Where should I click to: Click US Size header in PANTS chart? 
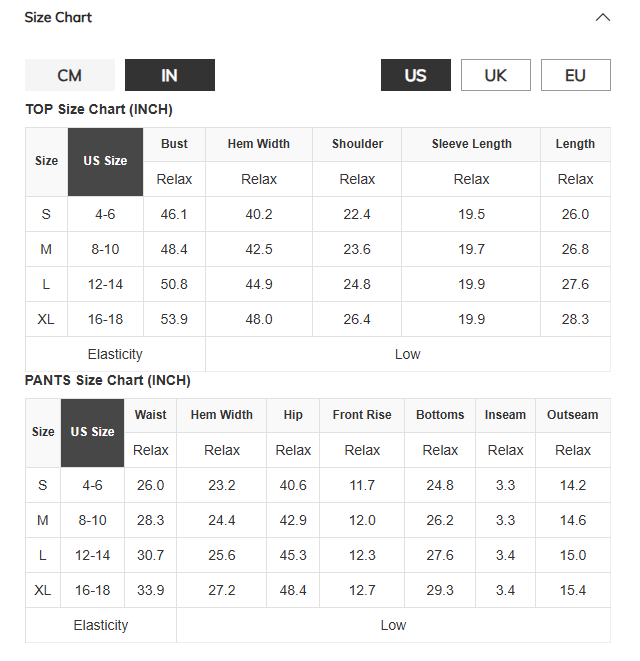(92, 433)
